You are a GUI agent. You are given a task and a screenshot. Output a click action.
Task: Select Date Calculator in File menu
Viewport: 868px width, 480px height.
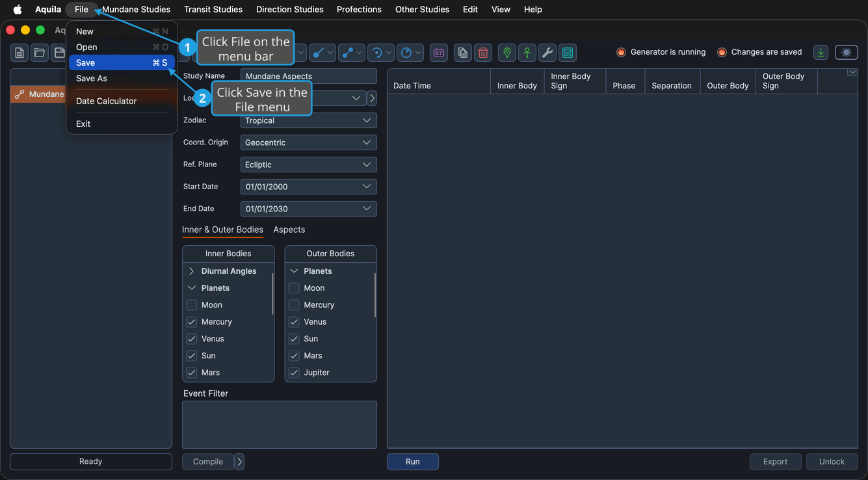click(122, 101)
